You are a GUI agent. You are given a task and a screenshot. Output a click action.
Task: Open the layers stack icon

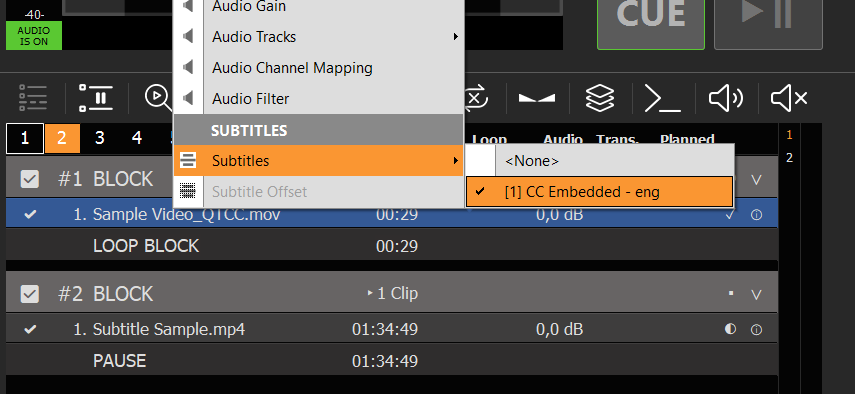pos(600,98)
